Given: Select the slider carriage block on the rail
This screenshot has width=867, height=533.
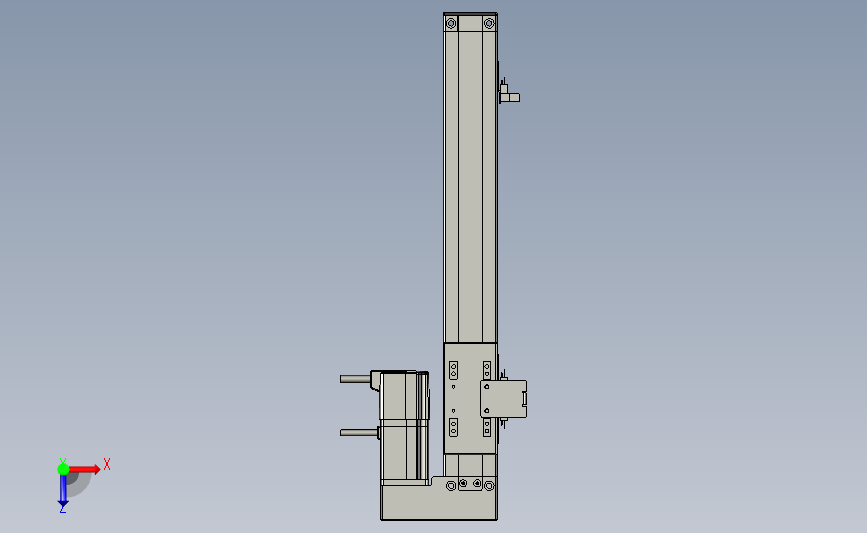Looking at the screenshot, I should coord(470,398).
